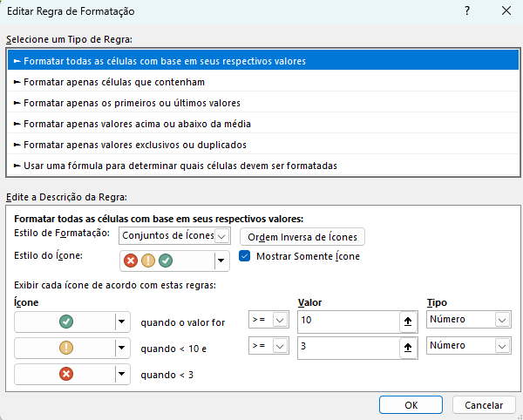Expand the >= operator dropdown for value 10
The image size is (523, 420).
280,321
